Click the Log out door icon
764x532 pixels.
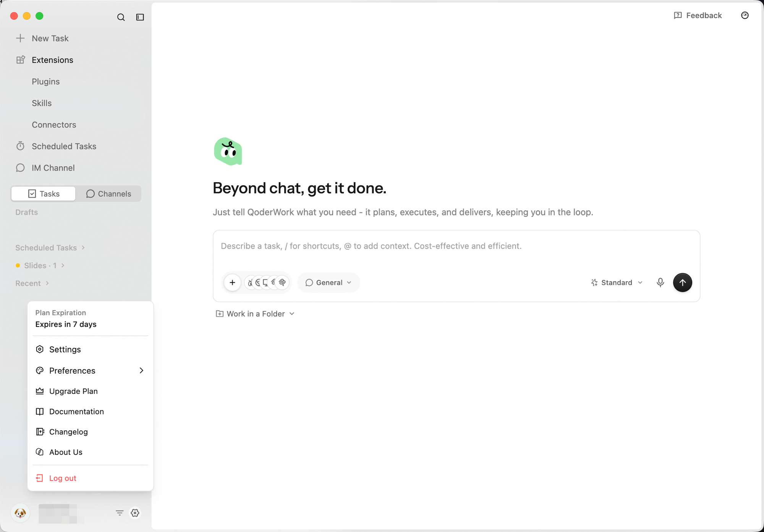[x=39, y=478]
